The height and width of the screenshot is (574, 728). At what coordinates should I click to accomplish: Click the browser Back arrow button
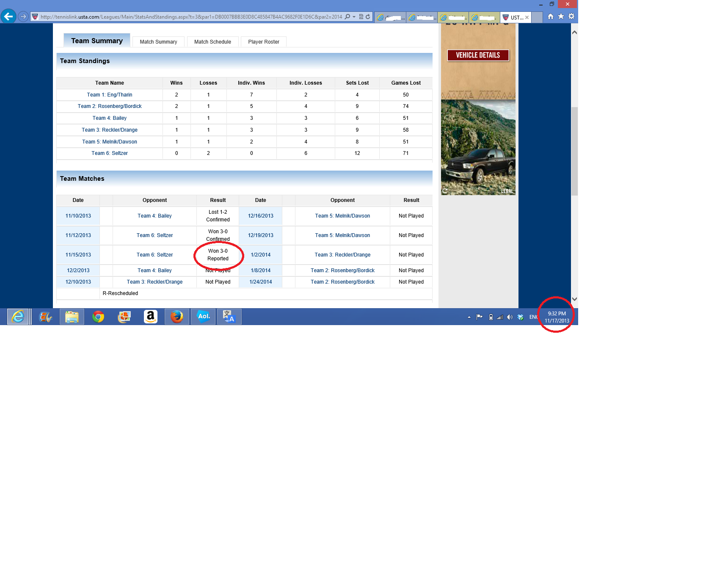pos(8,17)
